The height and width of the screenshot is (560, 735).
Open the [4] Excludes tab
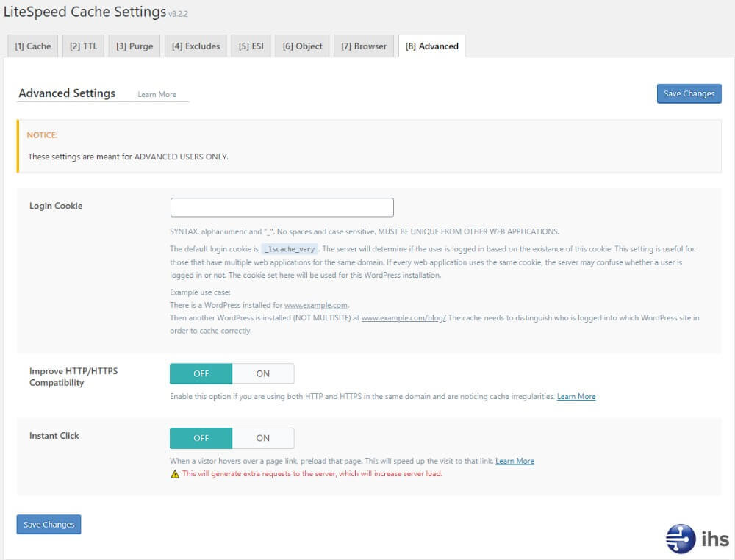tap(196, 46)
